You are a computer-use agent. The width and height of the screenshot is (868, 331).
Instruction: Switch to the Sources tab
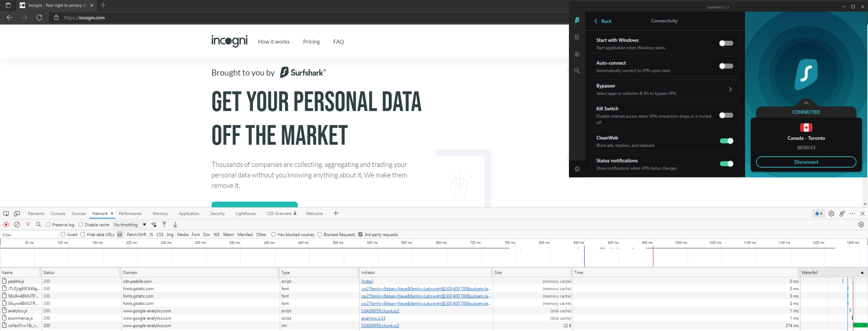(x=79, y=213)
